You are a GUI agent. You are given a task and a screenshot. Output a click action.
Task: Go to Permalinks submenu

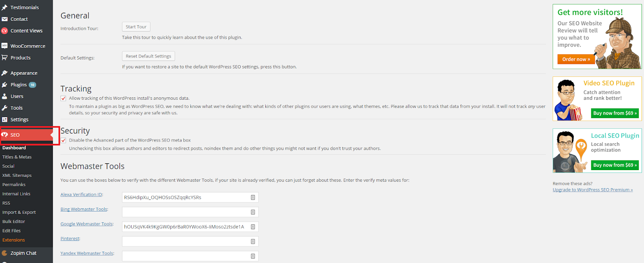[x=14, y=185]
